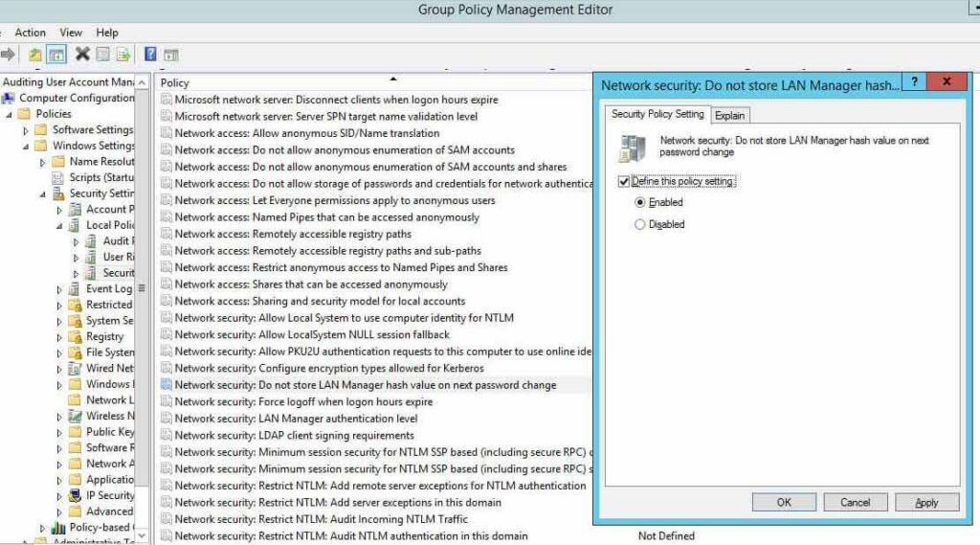Viewport: 980px width, 545px height.
Task: Uncheck 'Define this policy setting' checkbox
Action: tap(624, 181)
